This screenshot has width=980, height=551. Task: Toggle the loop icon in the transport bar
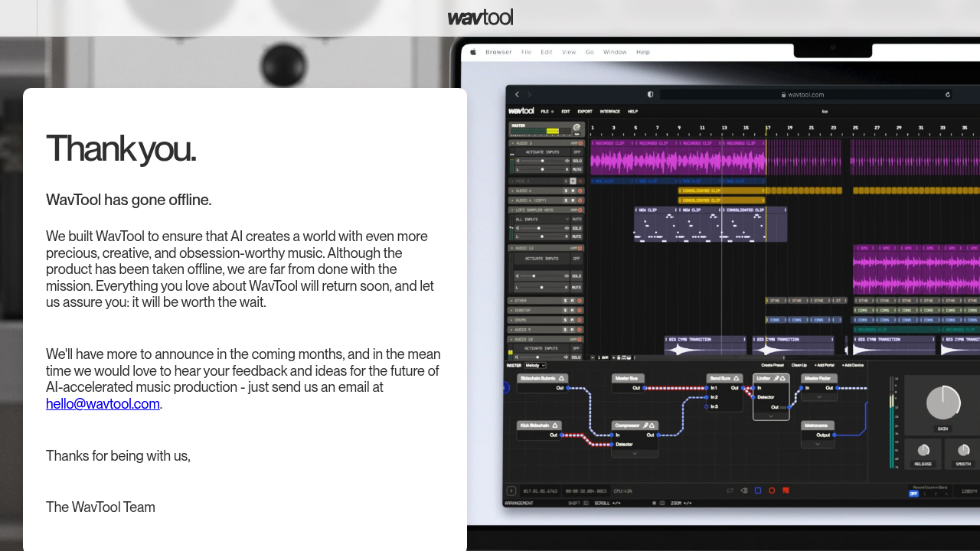coord(730,491)
